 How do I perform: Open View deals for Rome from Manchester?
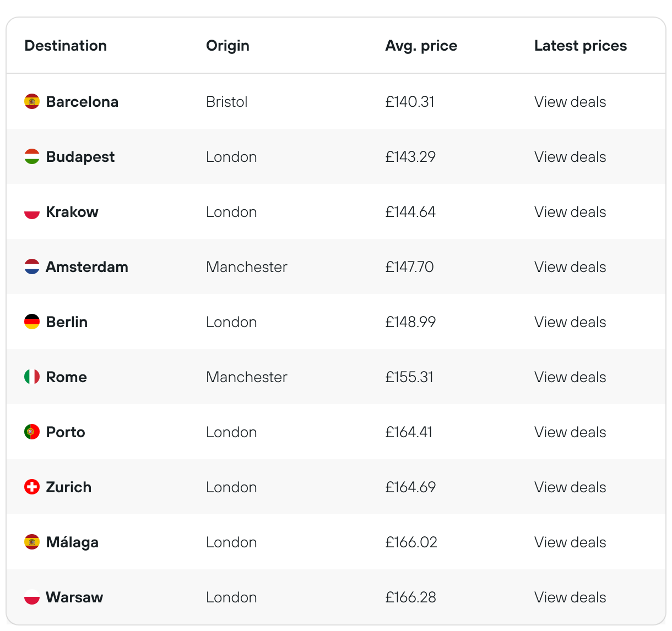(570, 377)
